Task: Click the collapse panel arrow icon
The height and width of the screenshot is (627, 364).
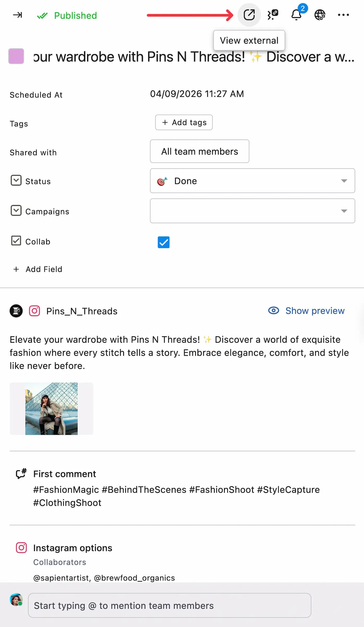Action: 17,15
